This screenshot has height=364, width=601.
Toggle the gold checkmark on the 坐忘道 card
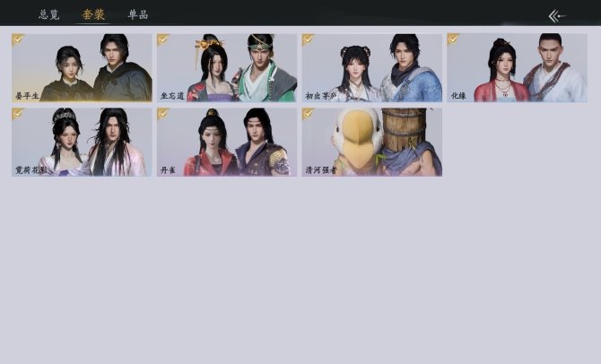pos(162,39)
